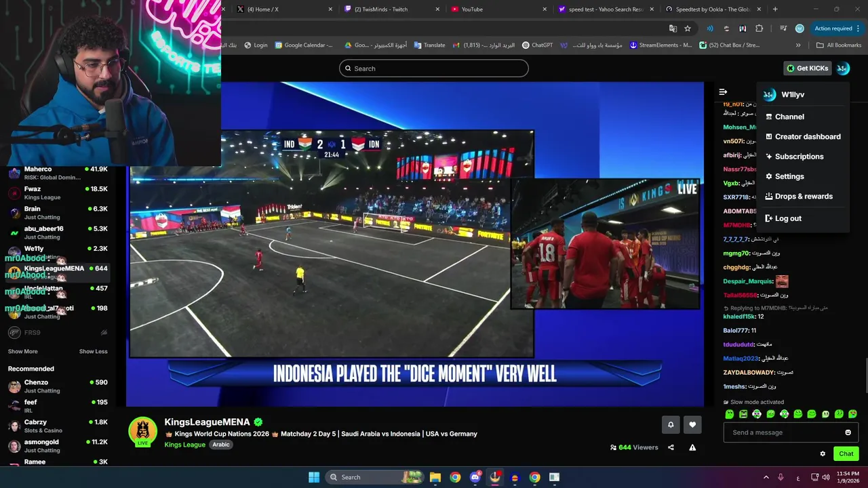The width and height of the screenshot is (868, 488).
Task: Bookmark this page with the star icon
Action: click(x=688, y=28)
